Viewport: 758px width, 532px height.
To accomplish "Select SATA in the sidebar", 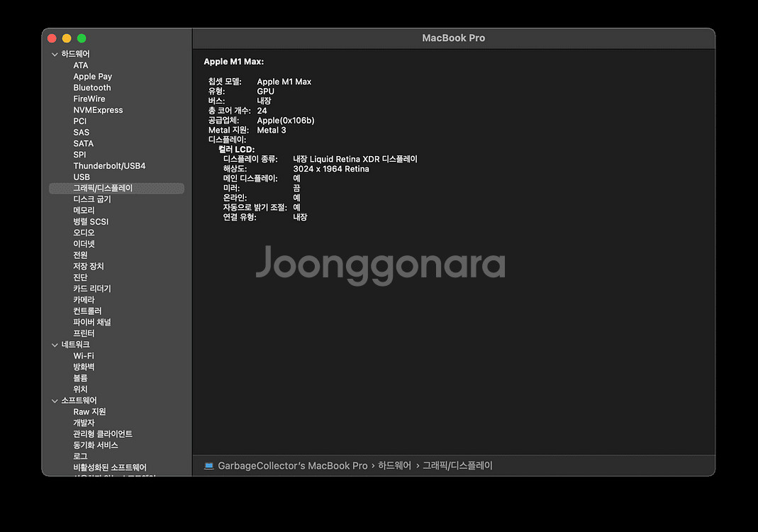I will point(83,143).
